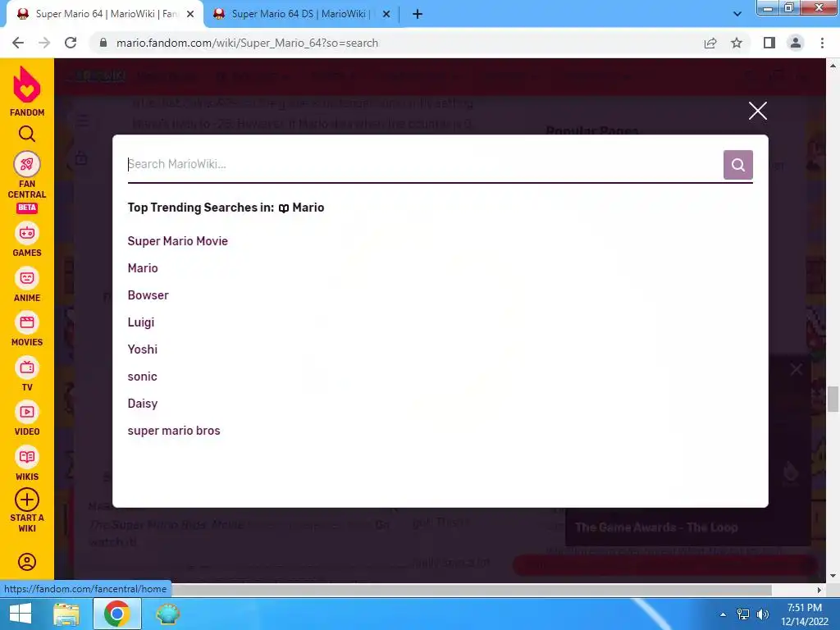
Task: Open the Windows Start menu
Action: (21, 614)
